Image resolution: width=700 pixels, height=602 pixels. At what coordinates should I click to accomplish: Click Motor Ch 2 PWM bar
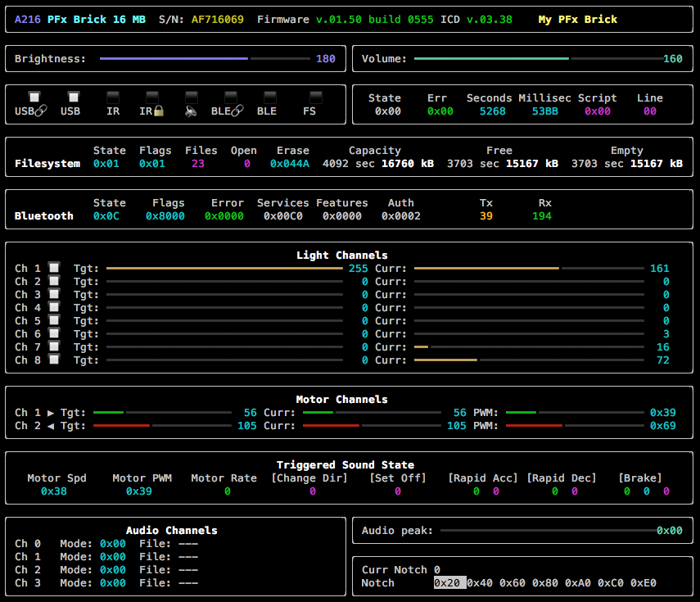pos(575,426)
